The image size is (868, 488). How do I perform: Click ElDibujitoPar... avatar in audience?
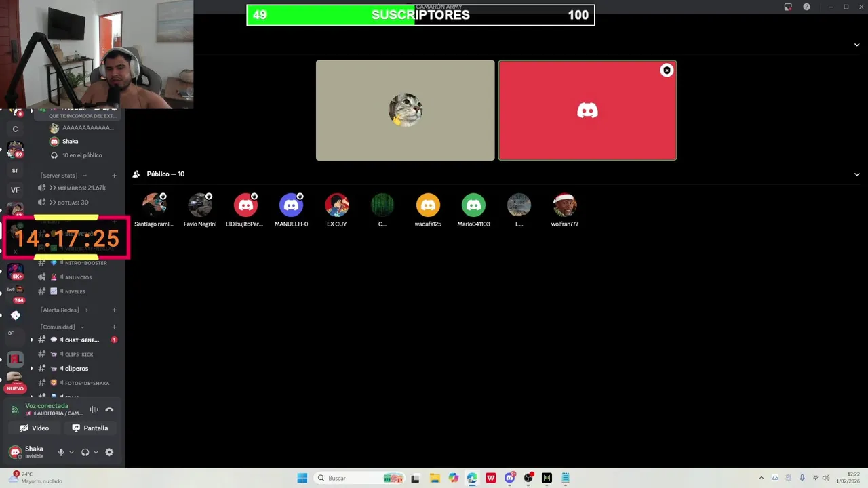pyautogui.click(x=245, y=205)
